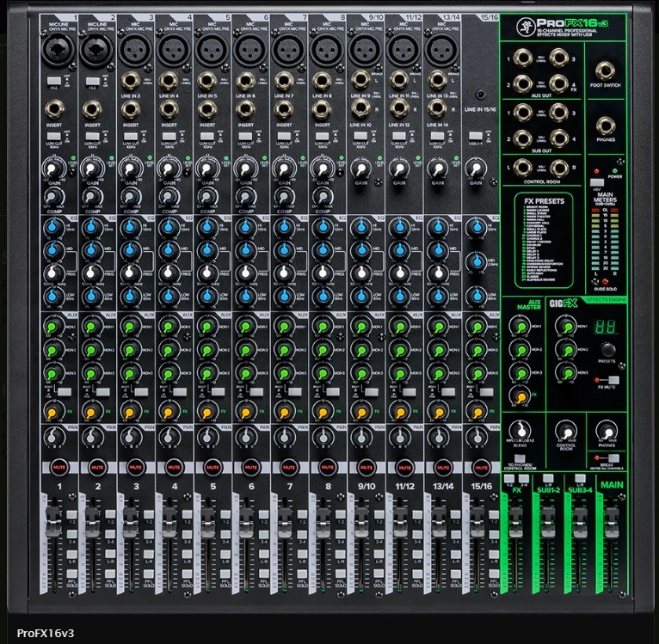This screenshot has width=659, height=644.
Task: Click the two-digit FX preset display
Action: click(x=606, y=328)
